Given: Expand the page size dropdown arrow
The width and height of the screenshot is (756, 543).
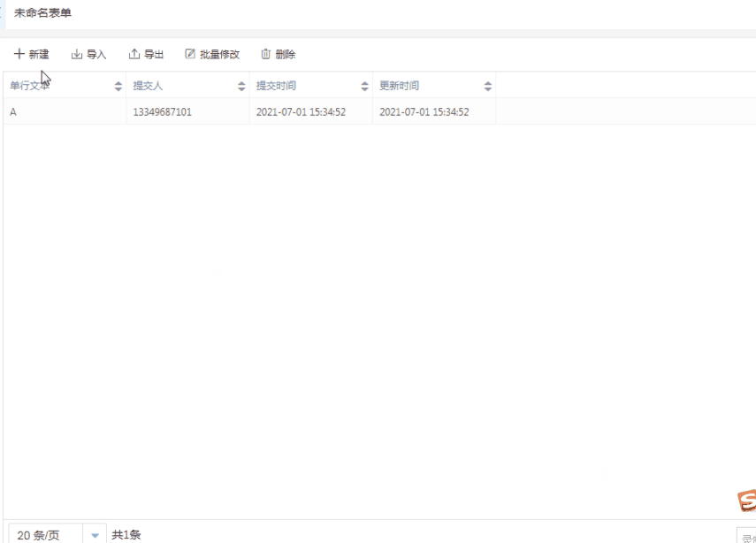Looking at the screenshot, I should click(x=95, y=535).
